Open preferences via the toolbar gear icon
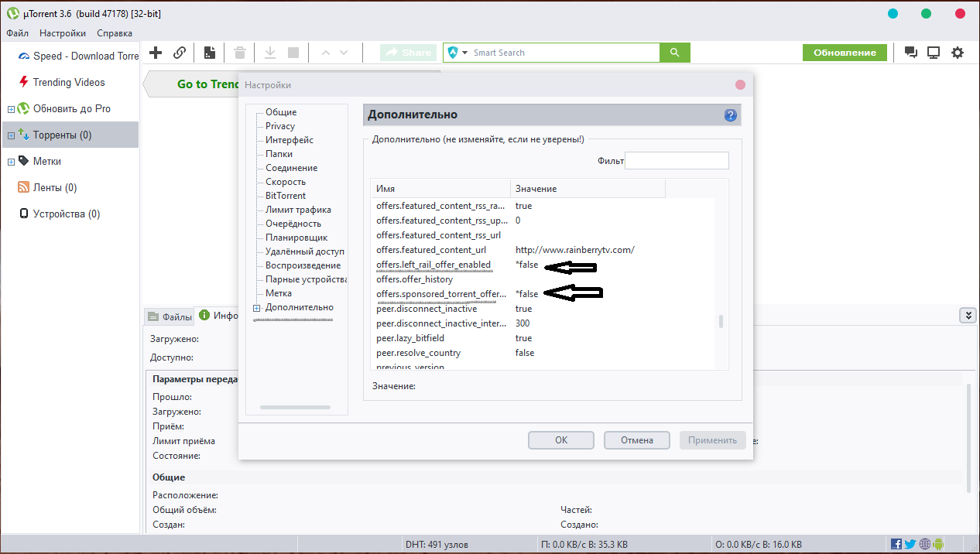This screenshot has height=554, width=980. pos(958,53)
